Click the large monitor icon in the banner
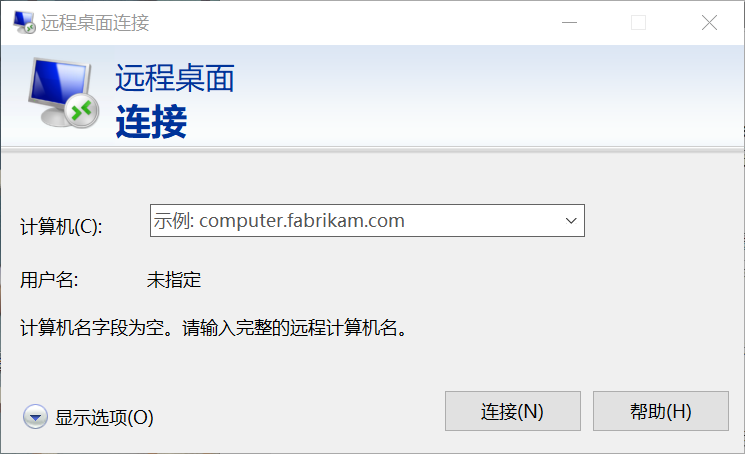The width and height of the screenshot is (745, 454). (x=62, y=92)
